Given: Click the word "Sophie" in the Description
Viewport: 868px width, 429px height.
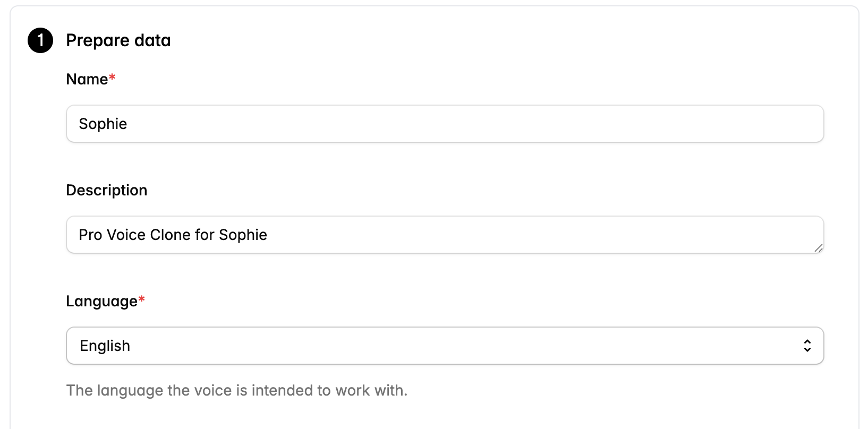Looking at the screenshot, I should pos(243,235).
